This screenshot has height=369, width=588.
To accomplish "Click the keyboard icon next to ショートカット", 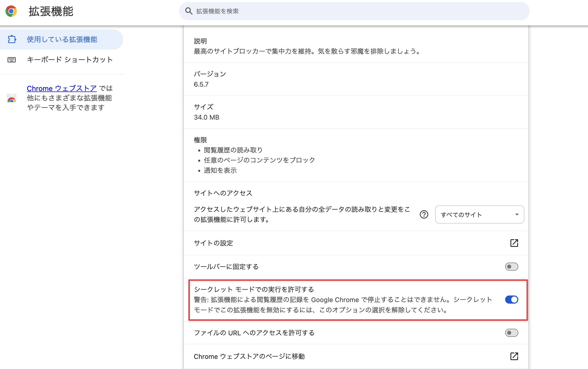I will [12, 60].
